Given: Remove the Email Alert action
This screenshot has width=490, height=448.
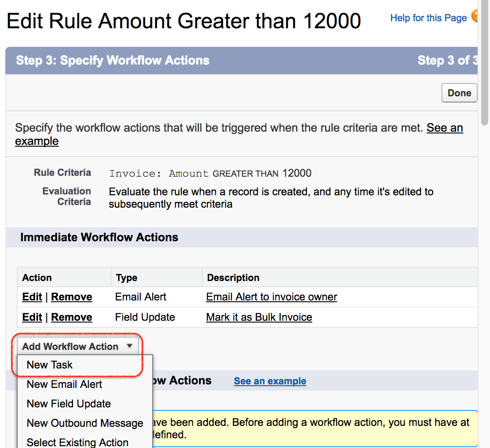Looking at the screenshot, I should (x=72, y=297).
